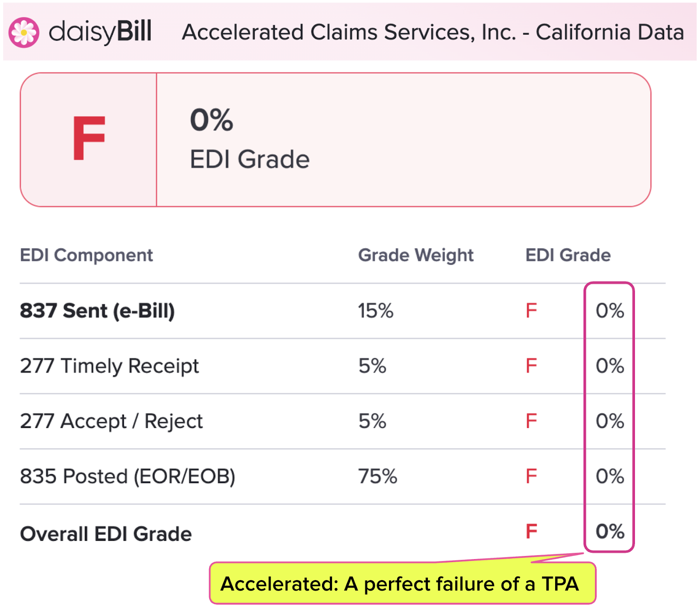700x612 pixels.
Task: Select the 837 Sent (e-Bill) row label
Action: tap(97, 311)
